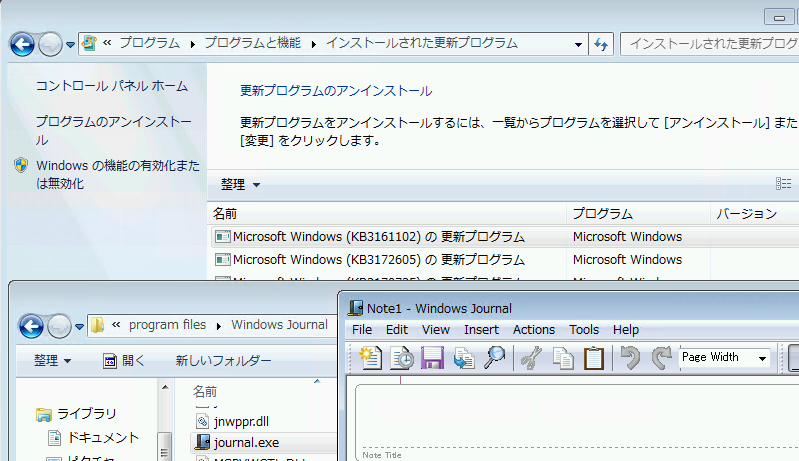Open the Control Panel address bar history dropdown
Image resolution: width=799 pixels, height=461 pixels.
tap(578, 44)
